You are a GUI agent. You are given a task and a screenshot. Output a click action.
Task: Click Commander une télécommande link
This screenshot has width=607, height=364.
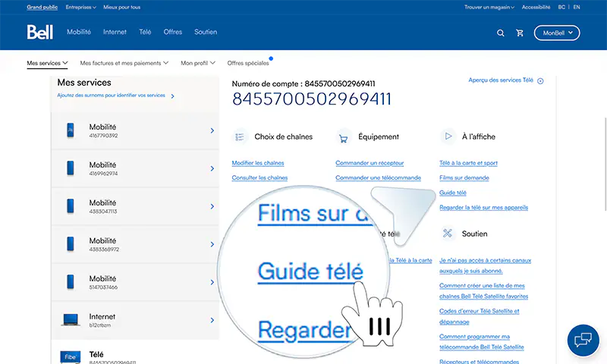point(378,177)
